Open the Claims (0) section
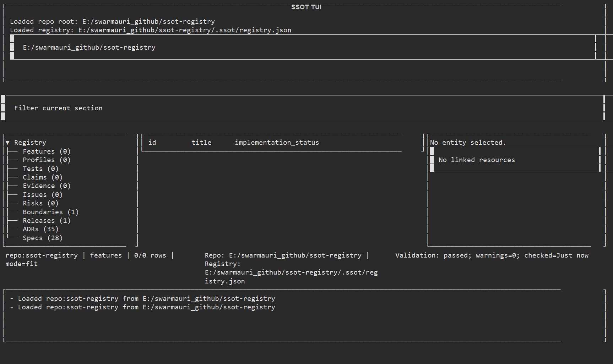This screenshot has height=364, width=613. [43, 177]
